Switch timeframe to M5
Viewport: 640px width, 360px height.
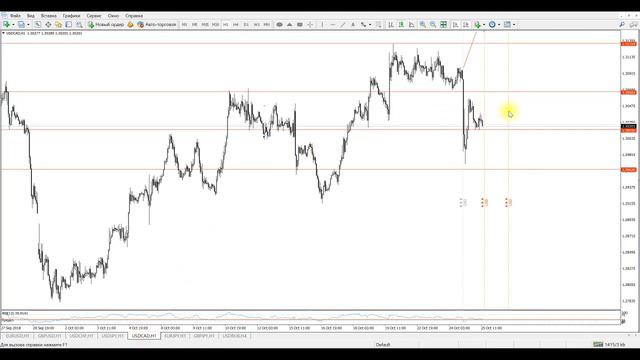(195, 24)
